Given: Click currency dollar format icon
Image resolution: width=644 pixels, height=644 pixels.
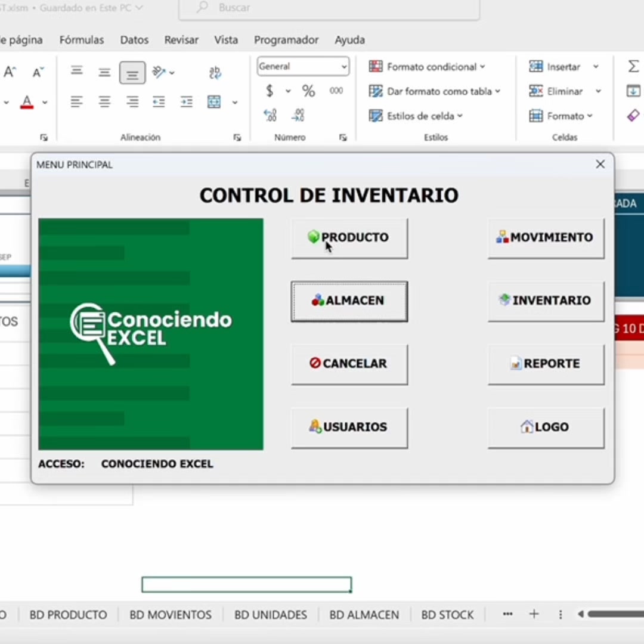Looking at the screenshot, I should (x=270, y=91).
